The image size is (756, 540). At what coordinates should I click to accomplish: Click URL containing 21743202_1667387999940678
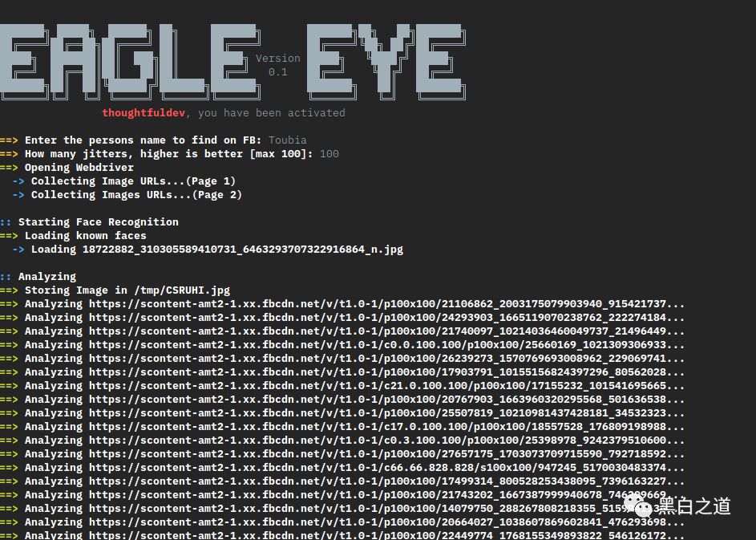[386, 494]
